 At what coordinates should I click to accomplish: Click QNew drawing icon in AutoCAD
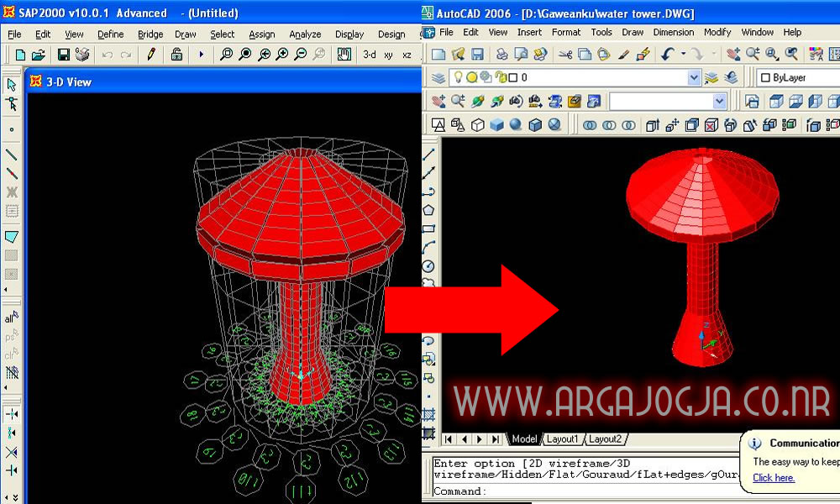(438, 54)
